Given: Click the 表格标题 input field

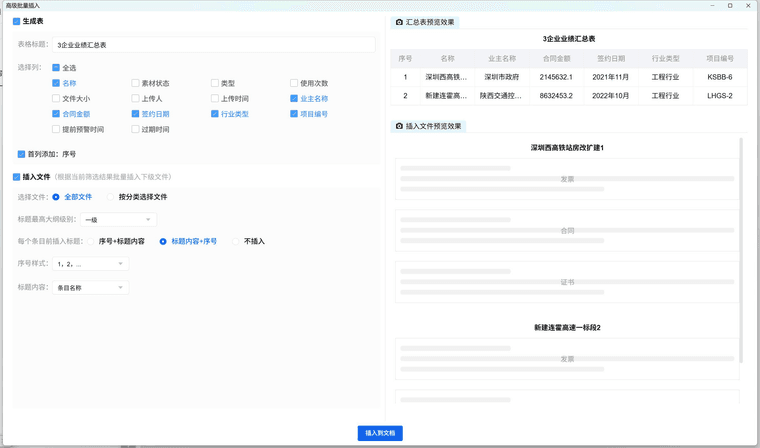Looking at the screenshot, I should point(214,45).
